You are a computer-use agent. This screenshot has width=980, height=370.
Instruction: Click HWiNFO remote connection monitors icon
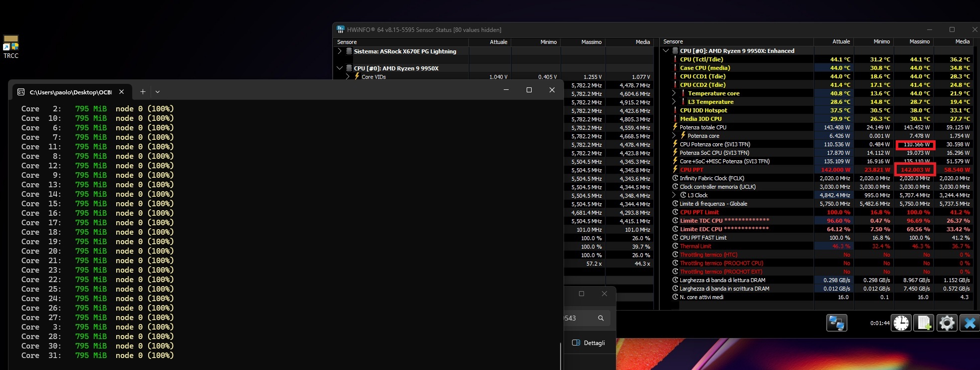coord(836,323)
